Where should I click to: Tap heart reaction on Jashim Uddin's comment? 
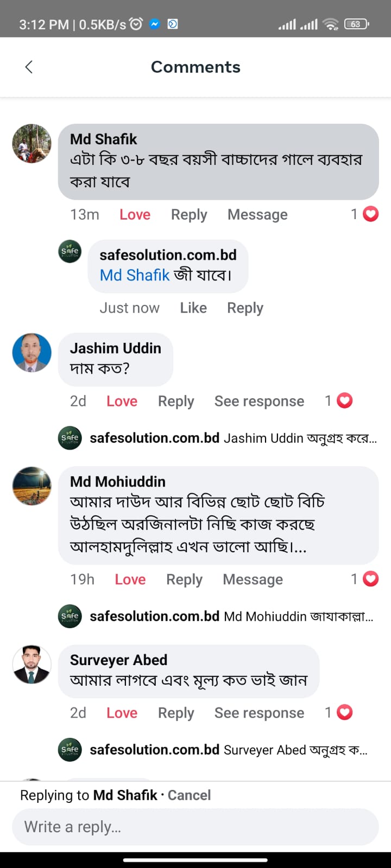pos(344,401)
